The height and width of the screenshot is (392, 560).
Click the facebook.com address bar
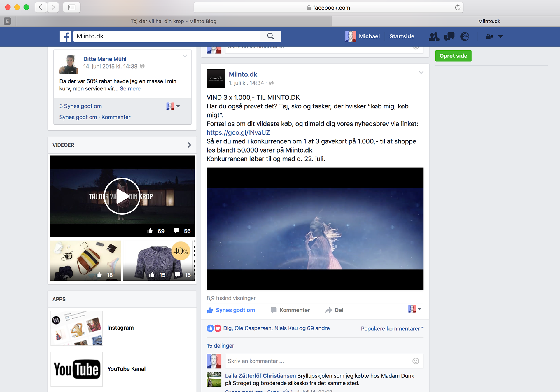(x=328, y=8)
